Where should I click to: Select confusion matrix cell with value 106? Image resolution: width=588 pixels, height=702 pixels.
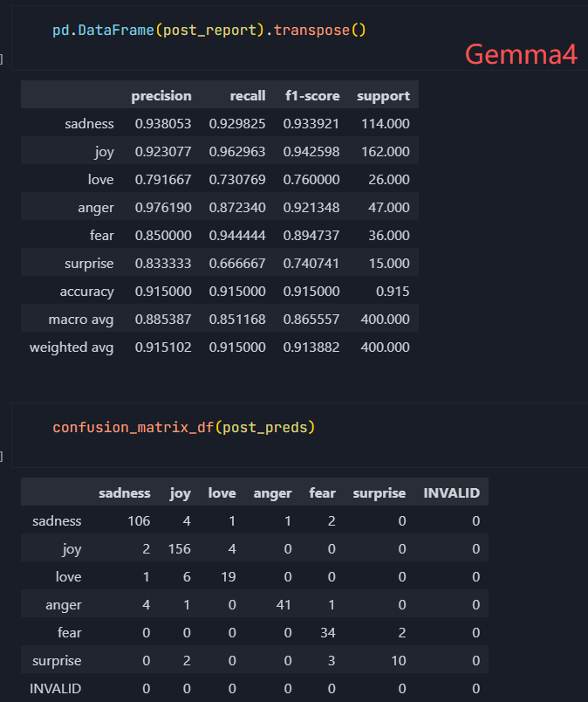click(139, 521)
